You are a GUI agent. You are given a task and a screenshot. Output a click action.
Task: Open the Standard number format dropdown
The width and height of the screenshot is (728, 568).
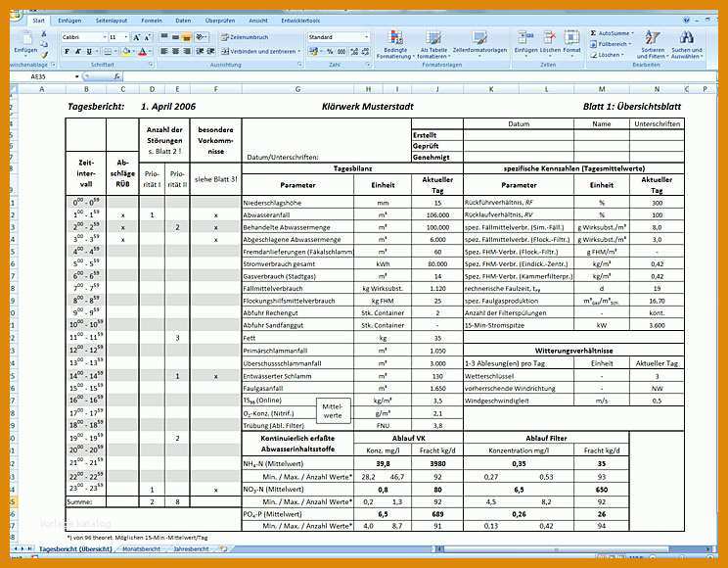(366, 36)
